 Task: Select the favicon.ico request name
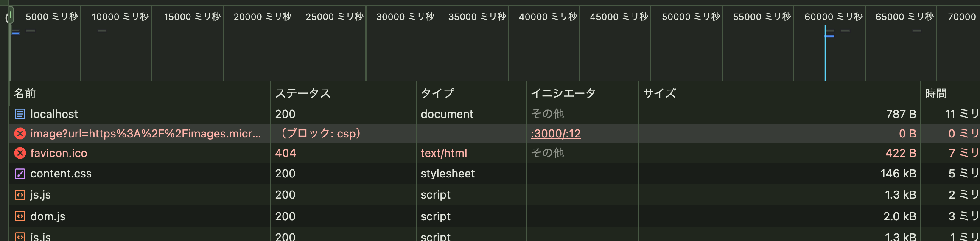coord(59,153)
